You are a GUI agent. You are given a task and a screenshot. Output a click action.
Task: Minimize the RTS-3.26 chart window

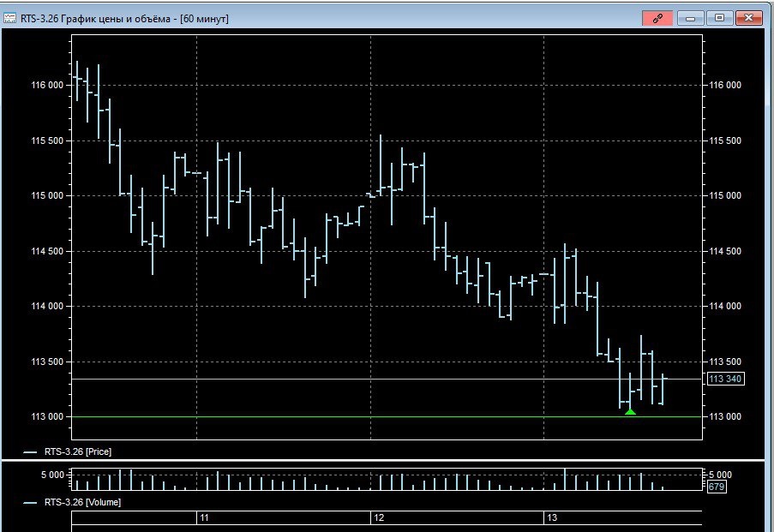click(690, 18)
